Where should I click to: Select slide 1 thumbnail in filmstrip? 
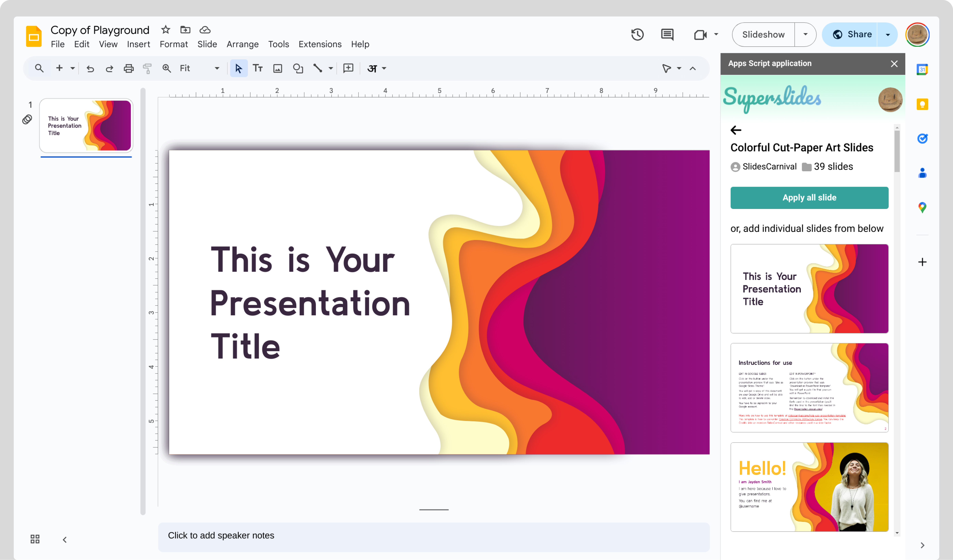[x=86, y=125]
